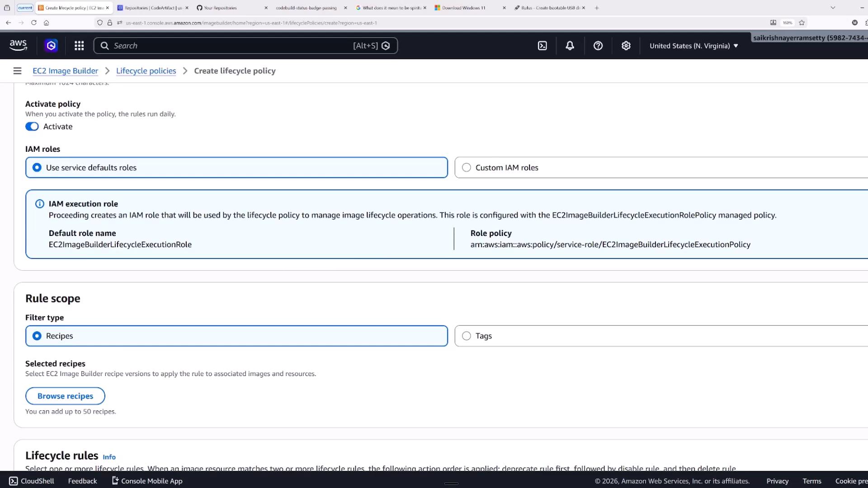Close the codebuild-status-badge-passing tab
Viewport: 868px width, 488px height.
[345, 8]
